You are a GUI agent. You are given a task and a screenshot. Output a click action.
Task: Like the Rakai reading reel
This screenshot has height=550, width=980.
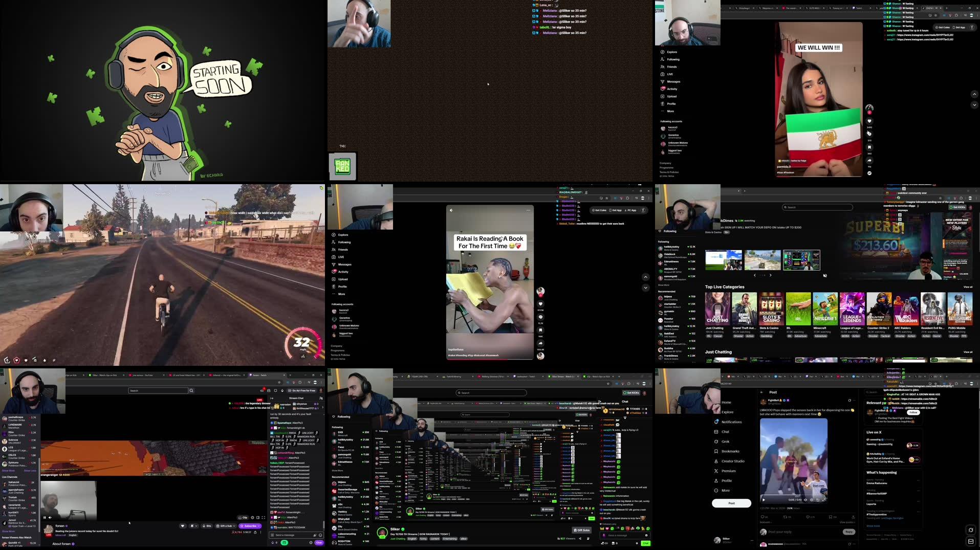[540, 302]
